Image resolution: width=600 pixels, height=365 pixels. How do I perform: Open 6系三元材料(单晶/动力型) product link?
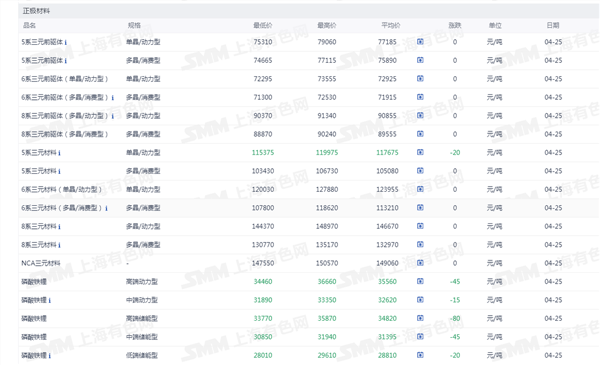click(x=62, y=189)
